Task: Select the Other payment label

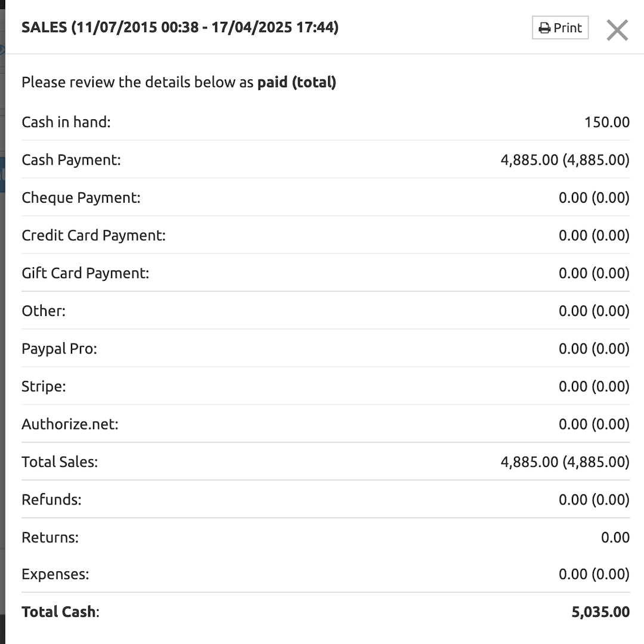Action: (44, 311)
